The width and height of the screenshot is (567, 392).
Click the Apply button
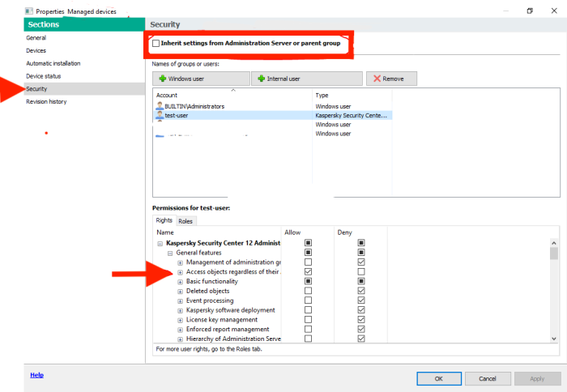tap(537, 378)
